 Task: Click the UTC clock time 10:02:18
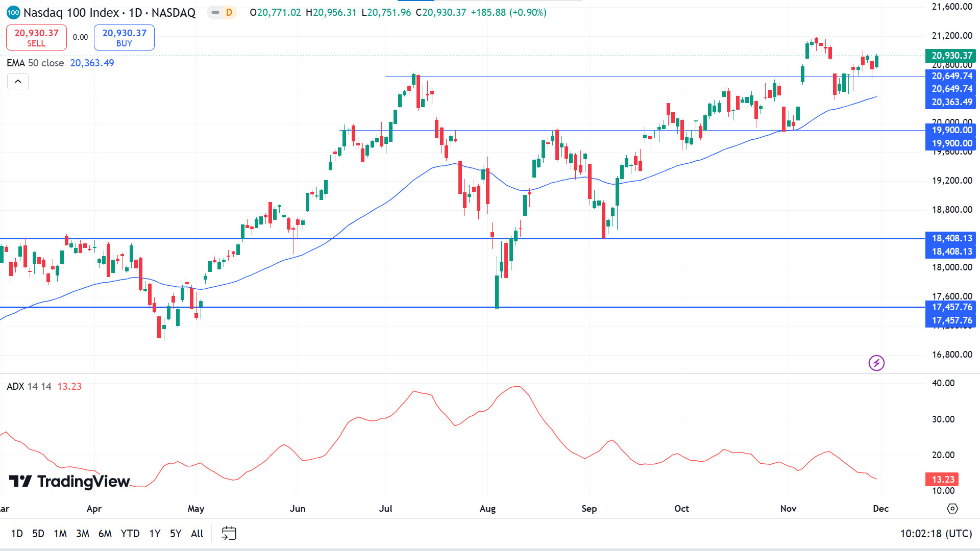tap(936, 534)
